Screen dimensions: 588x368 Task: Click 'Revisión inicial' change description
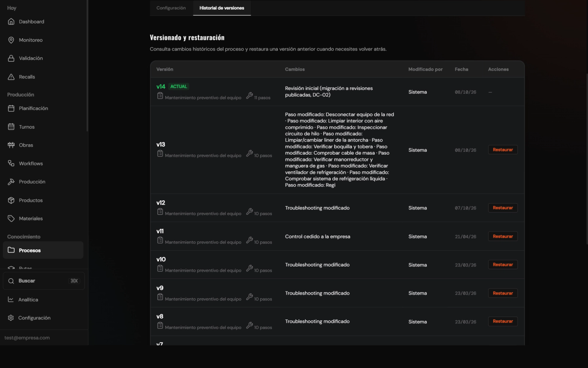pyautogui.click(x=329, y=92)
